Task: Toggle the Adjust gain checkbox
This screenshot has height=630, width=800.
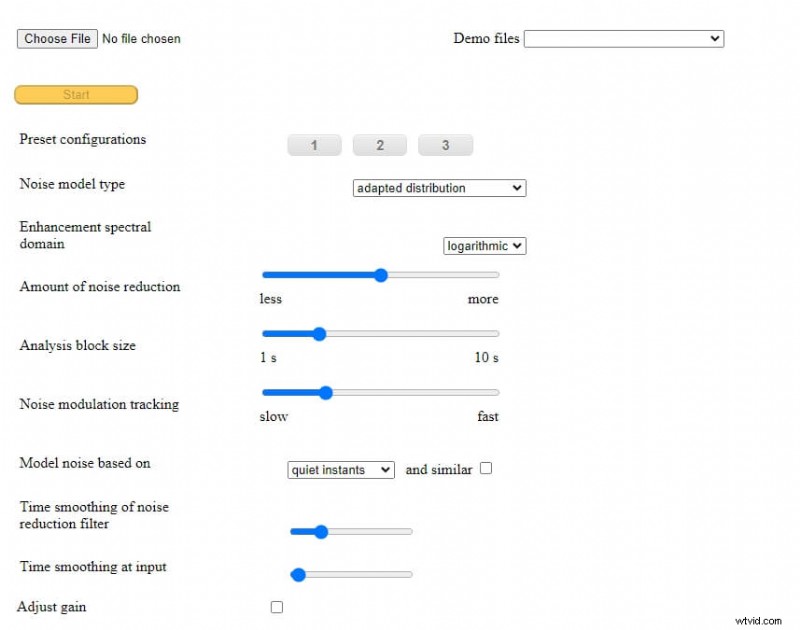Action: pos(277,607)
